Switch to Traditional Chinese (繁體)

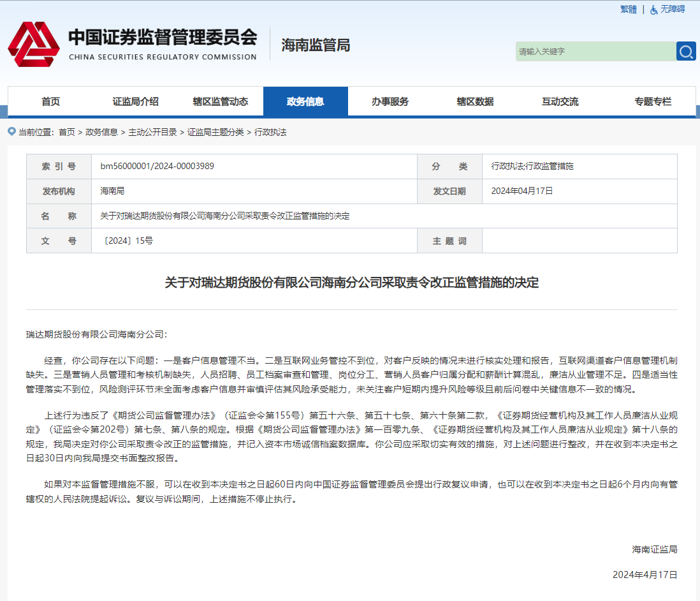(629, 10)
